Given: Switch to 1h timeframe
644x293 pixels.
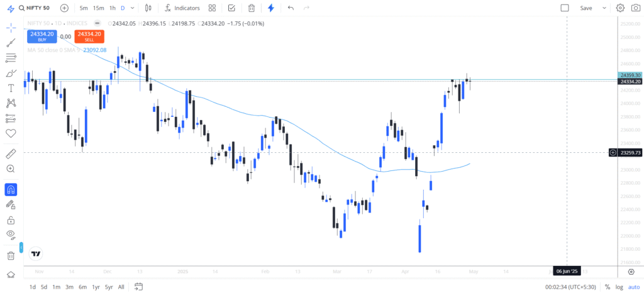Looking at the screenshot, I should 112,8.
